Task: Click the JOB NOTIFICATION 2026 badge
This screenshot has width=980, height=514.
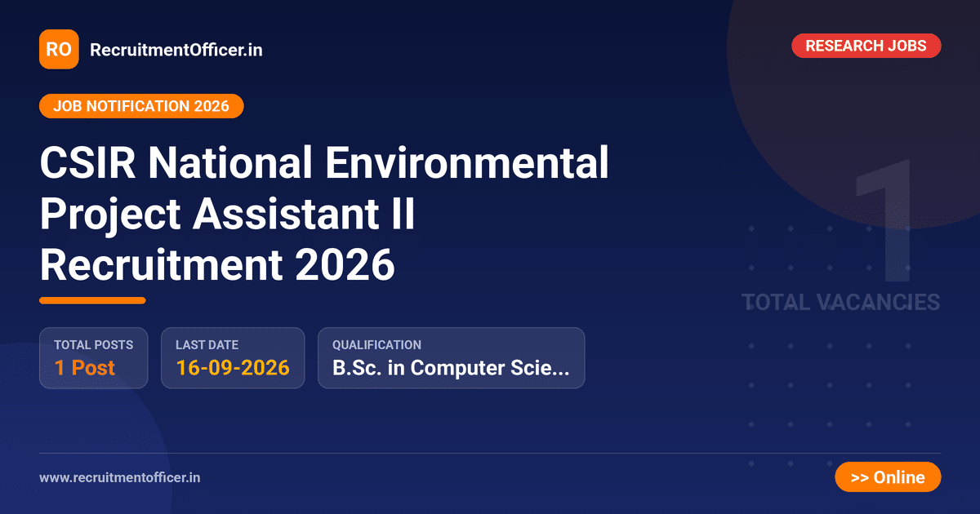Action: click(141, 106)
